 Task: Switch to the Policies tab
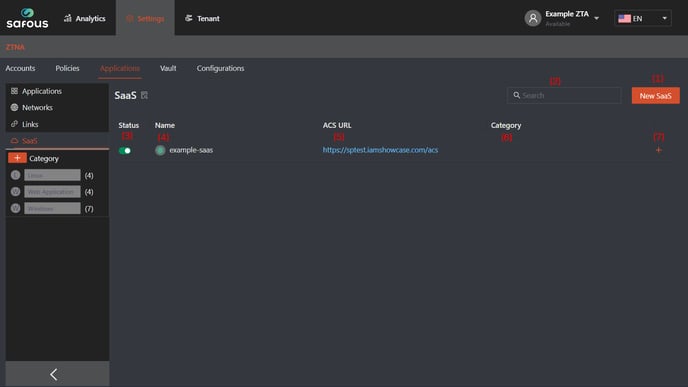pos(67,68)
